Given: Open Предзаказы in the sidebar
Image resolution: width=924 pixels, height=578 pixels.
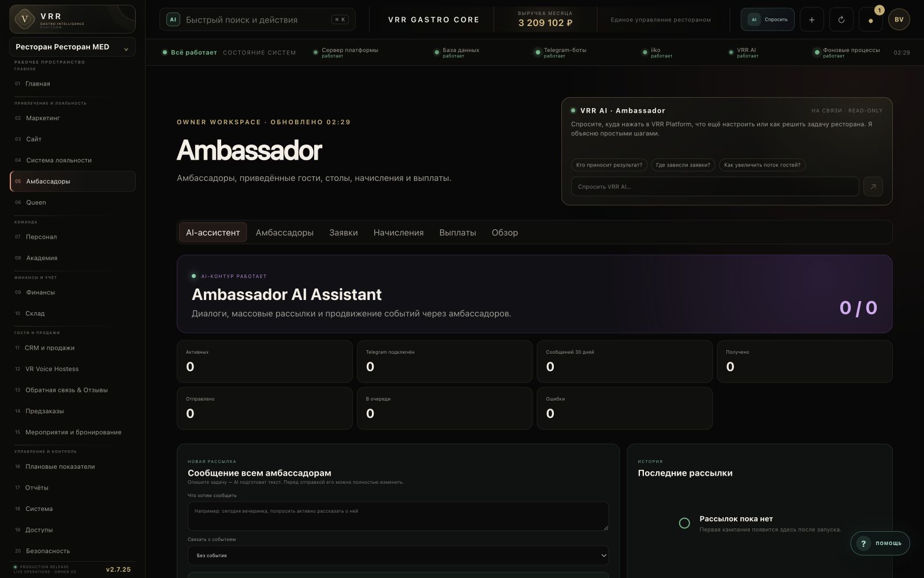Looking at the screenshot, I should pos(73,411).
